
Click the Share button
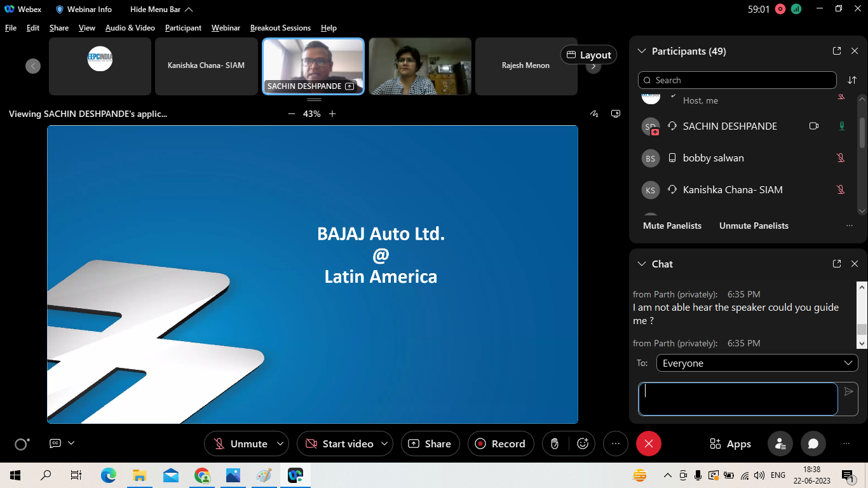point(430,444)
